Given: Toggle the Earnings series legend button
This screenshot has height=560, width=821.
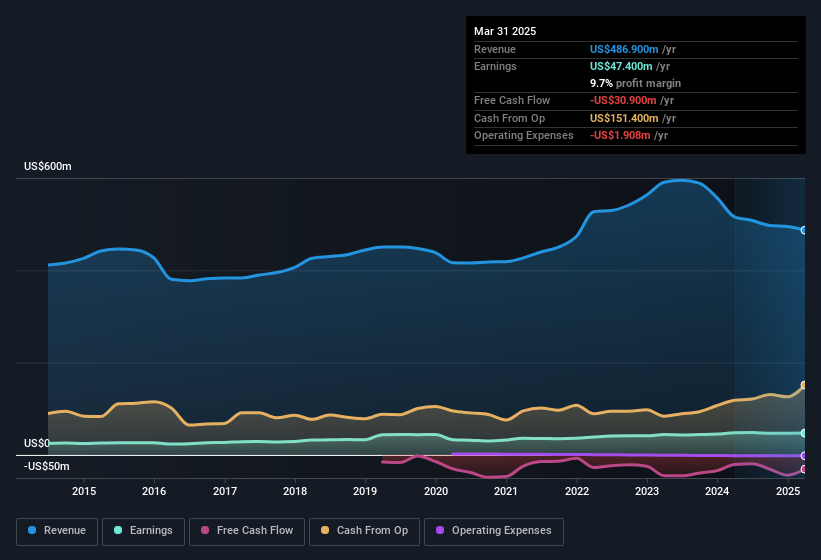Looking at the screenshot, I should (x=143, y=531).
